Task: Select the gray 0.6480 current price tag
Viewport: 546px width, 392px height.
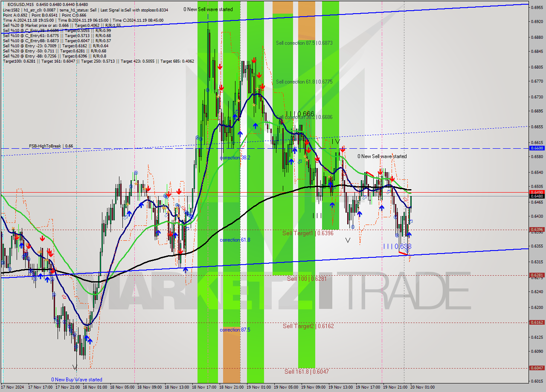Action: [x=537, y=196]
